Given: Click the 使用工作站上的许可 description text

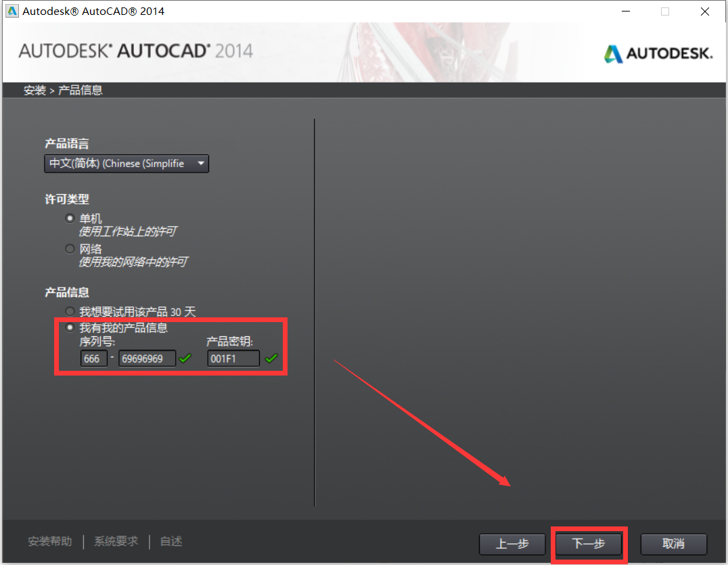Looking at the screenshot, I should click(128, 231).
